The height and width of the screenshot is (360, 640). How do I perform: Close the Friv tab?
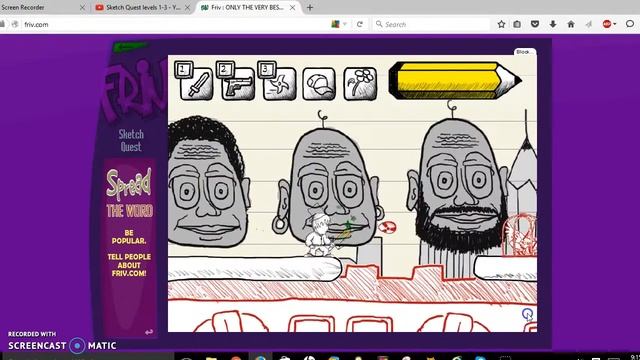(293, 7)
